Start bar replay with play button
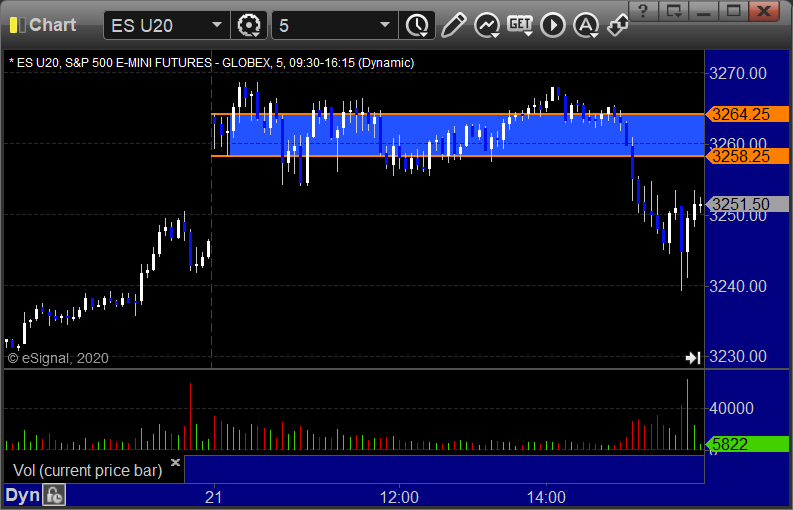This screenshot has height=510, width=793. [x=553, y=25]
